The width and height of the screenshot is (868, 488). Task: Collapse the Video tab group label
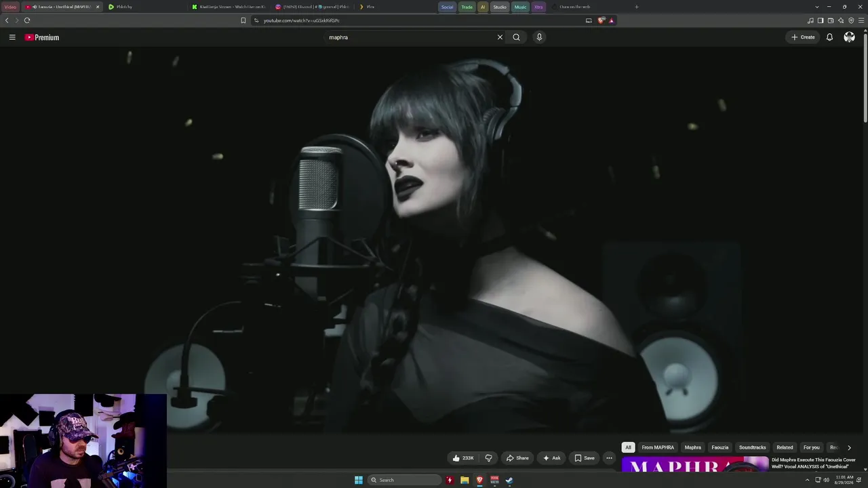click(x=10, y=7)
